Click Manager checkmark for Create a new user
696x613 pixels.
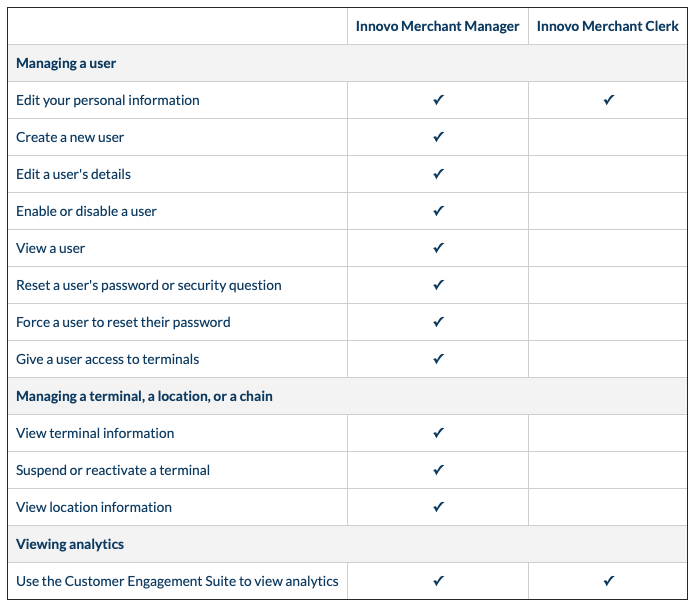(x=438, y=137)
